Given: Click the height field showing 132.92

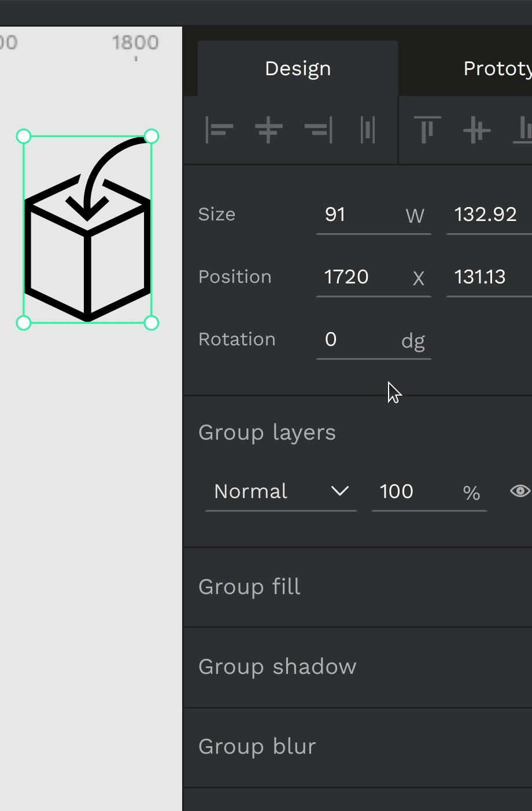Looking at the screenshot, I should 489,215.
